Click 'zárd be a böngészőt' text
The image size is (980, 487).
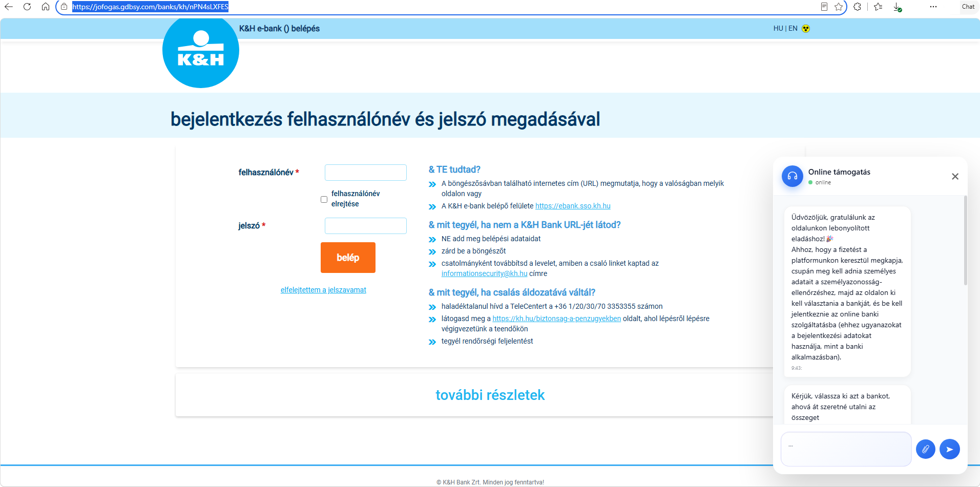point(473,251)
